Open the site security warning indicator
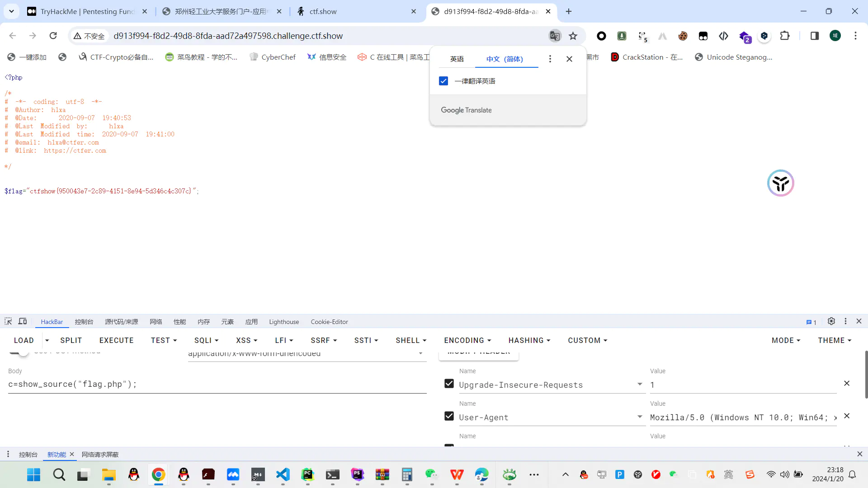 89,36
